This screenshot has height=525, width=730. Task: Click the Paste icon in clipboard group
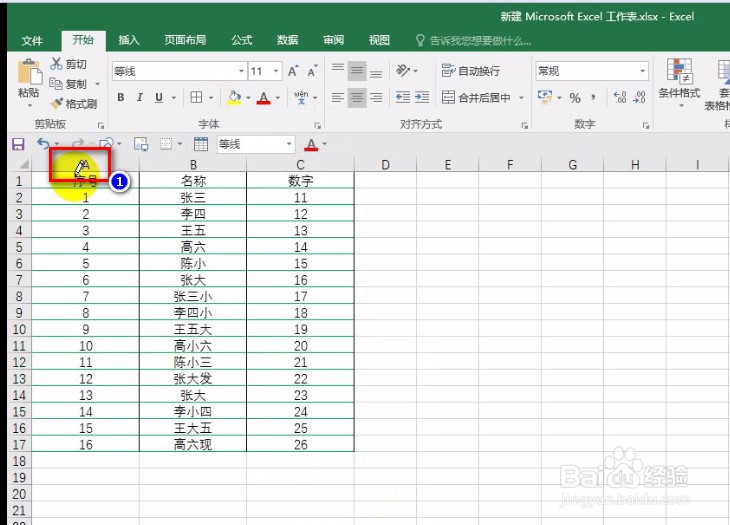tap(29, 71)
